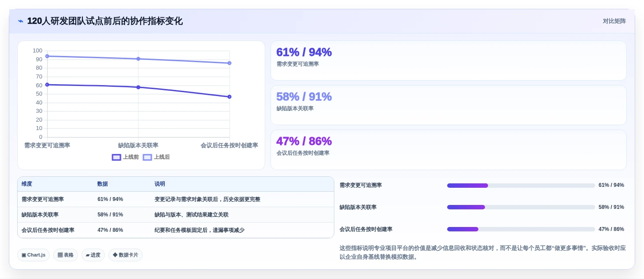Viewport: 644px width, 279px height.
Task: Click the 会议后任务按时创建率 progress bar
Action: click(521, 229)
